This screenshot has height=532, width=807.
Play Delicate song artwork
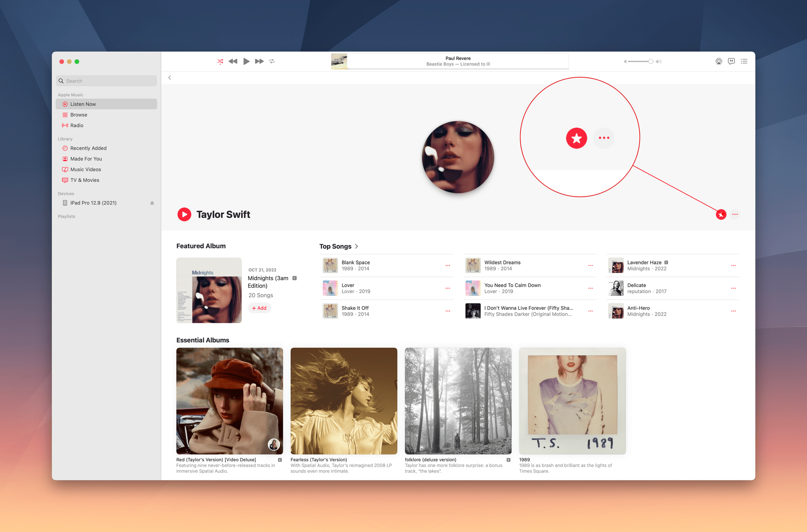(x=616, y=288)
